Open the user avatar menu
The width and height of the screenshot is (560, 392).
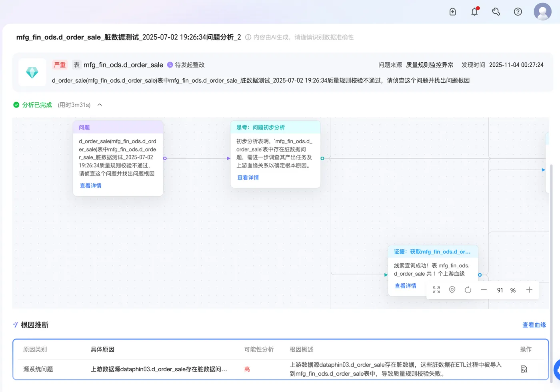pyautogui.click(x=542, y=12)
